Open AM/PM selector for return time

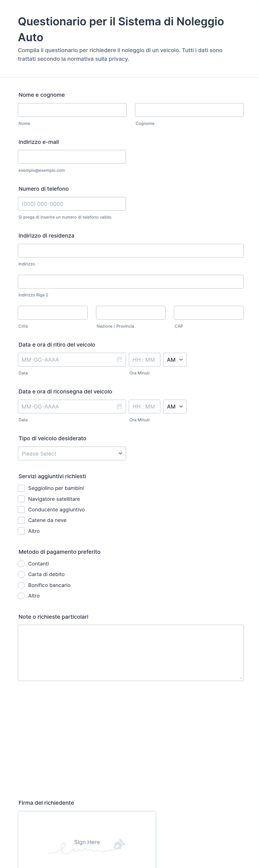click(x=175, y=406)
